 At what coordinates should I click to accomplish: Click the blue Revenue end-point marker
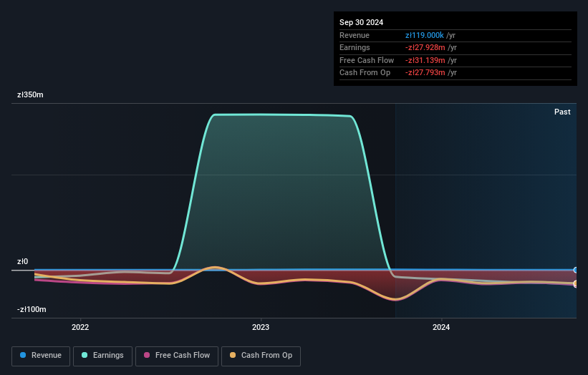tap(576, 270)
